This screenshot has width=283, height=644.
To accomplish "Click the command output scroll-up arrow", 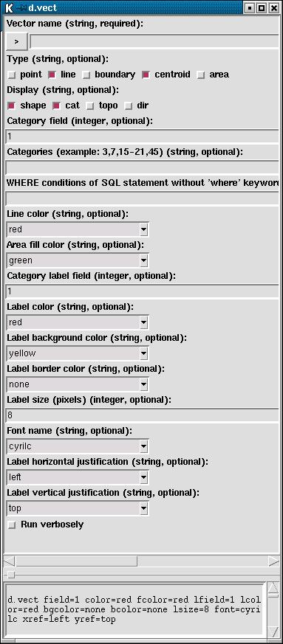I will (x=273, y=590).
